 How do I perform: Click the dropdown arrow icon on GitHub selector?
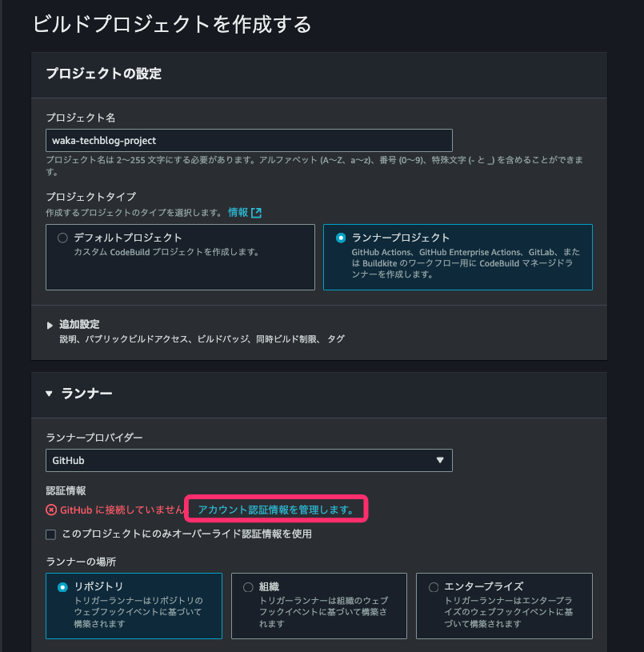click(x=441, y=460)
